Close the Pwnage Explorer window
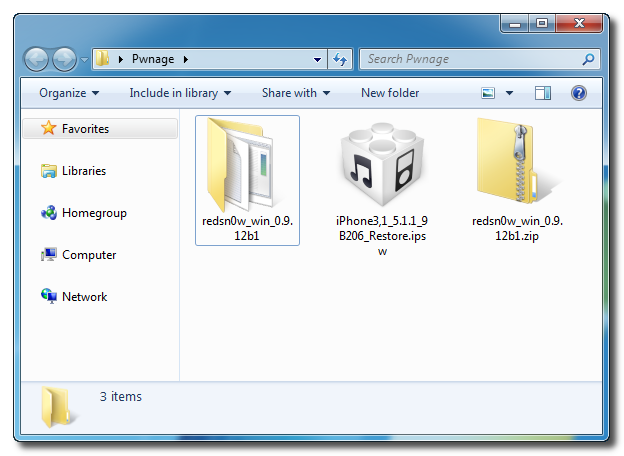Screen dimensions: 624x456 click(x=579, y=24)
